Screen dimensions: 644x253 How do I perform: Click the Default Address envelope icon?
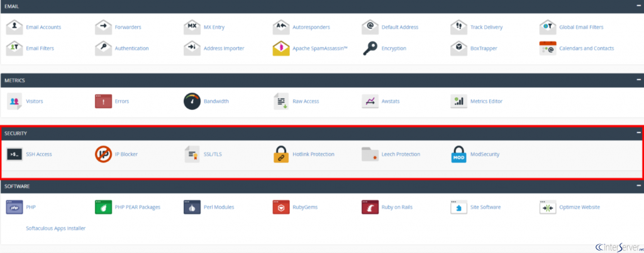370,27
